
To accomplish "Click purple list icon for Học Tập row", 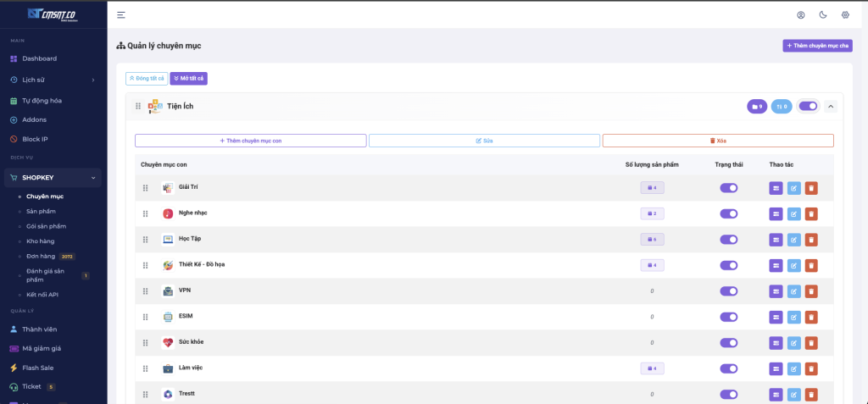I will [x=776, y=240].
